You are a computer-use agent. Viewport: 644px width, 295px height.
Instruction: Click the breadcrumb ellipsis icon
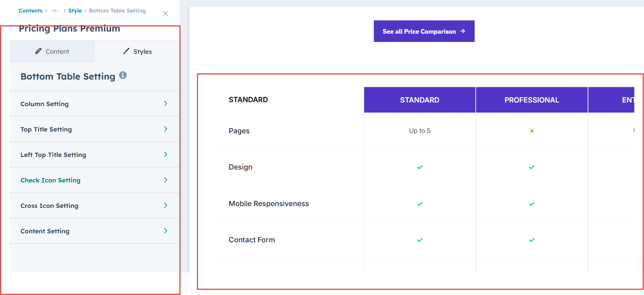[x=55, y=11]
